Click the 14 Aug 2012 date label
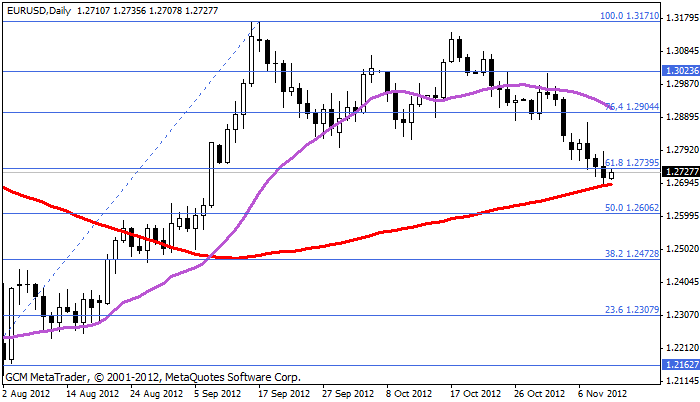The width and height of the screenshot is (700, 402). [x=93, y=394]
